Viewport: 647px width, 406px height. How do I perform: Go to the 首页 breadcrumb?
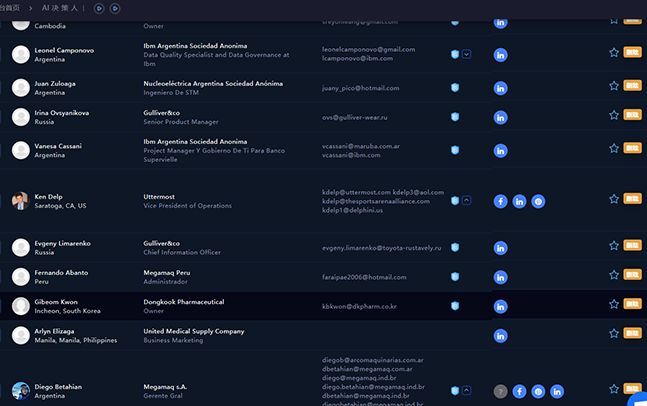click(10, 8)
